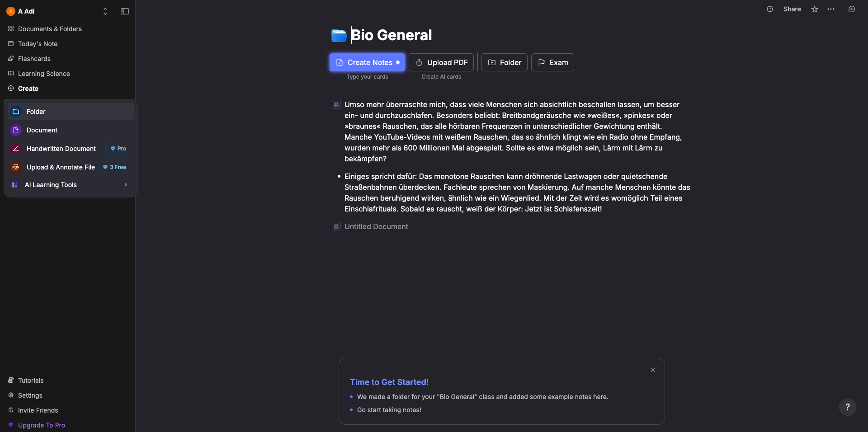Click the Upload PDF button
Screen dimensions: 868x432
pyautogui.click(x=441, y=62)
